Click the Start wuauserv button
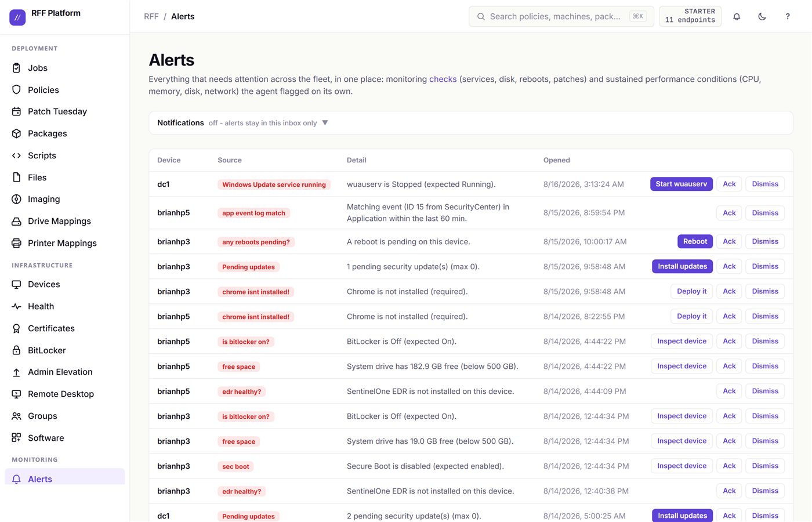The width and height of the screenshot is (812, 522). tap(681, 184)
